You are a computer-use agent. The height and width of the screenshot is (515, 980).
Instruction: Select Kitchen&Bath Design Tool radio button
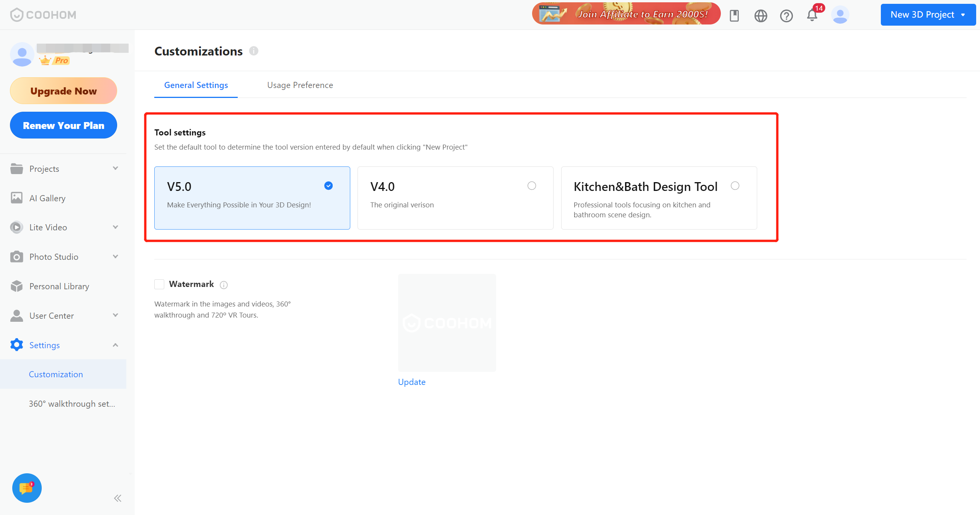pos(735,186)
